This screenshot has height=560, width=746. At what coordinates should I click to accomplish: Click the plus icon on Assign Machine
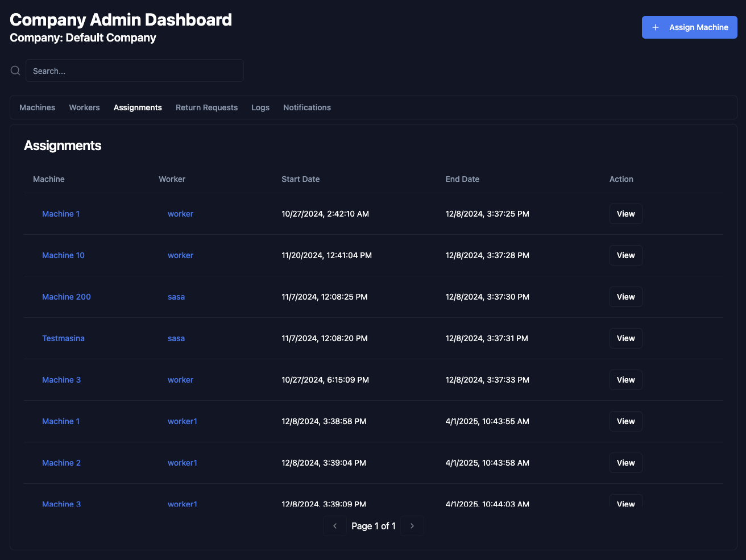click(655, 27)
